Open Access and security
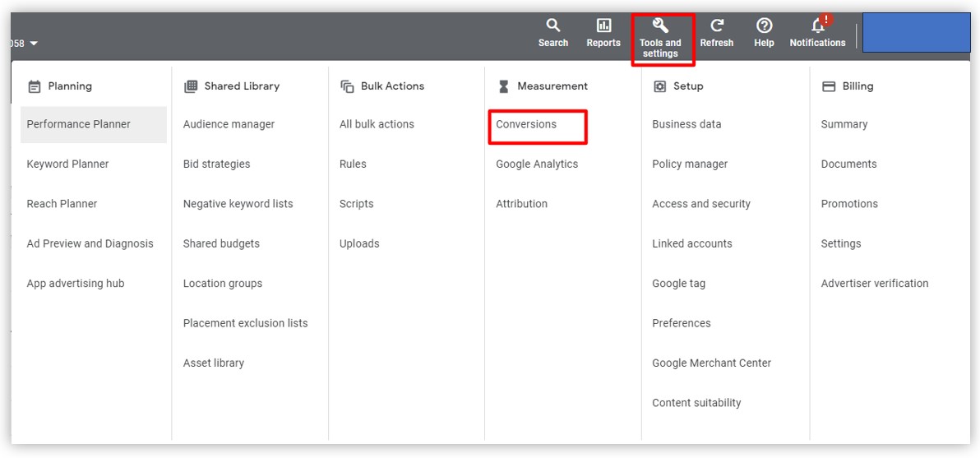 pos(701,204)
